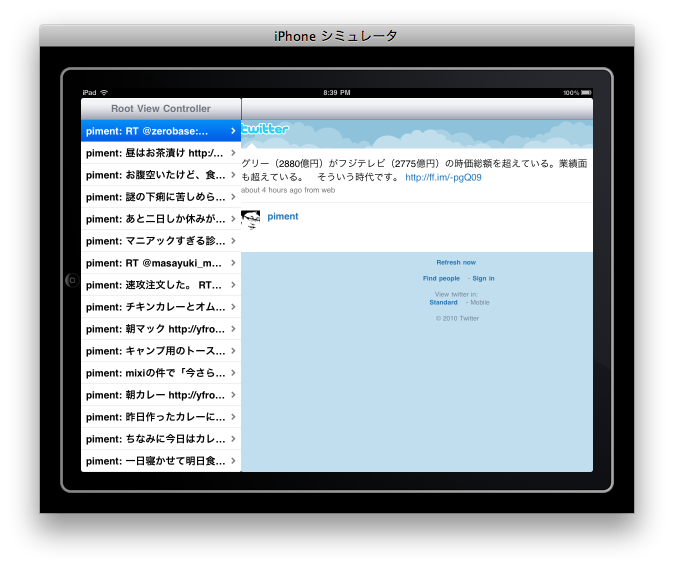Viewport: 674px width, 568px height.
Task: Switch to Standard Twitter view
Action: [x=443, y=302]
